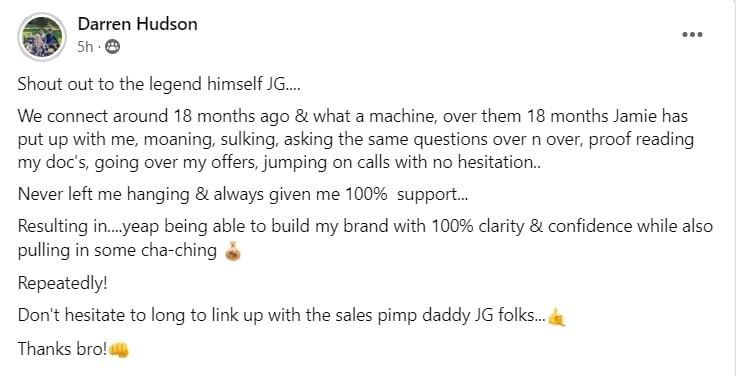The image size is (736, 376).
Task: Open the three-dot post options menu
Action: (x=692, y=35)
